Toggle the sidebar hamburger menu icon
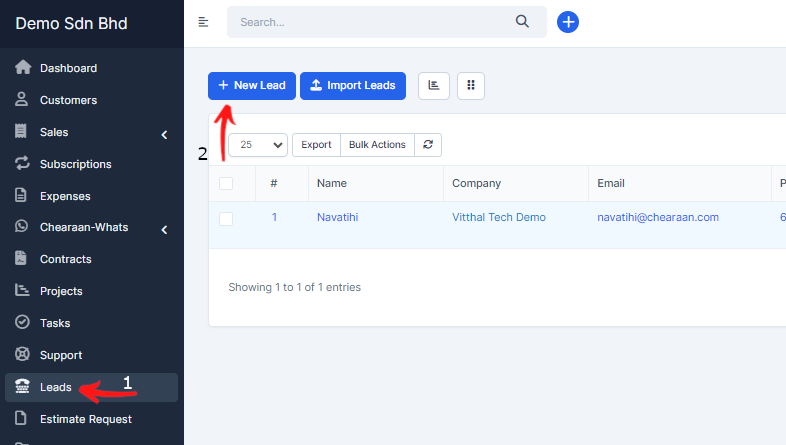The height and width of the screenshot is (445, 786). 204,22
